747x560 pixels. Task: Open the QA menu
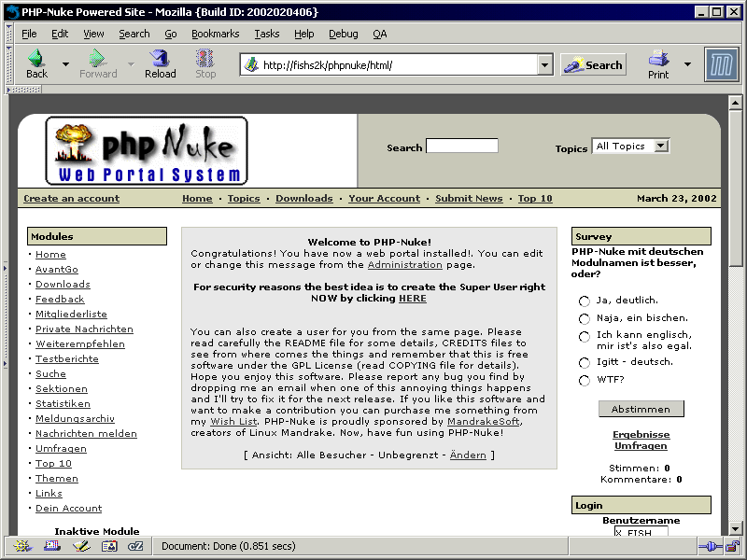coord(380,34)
